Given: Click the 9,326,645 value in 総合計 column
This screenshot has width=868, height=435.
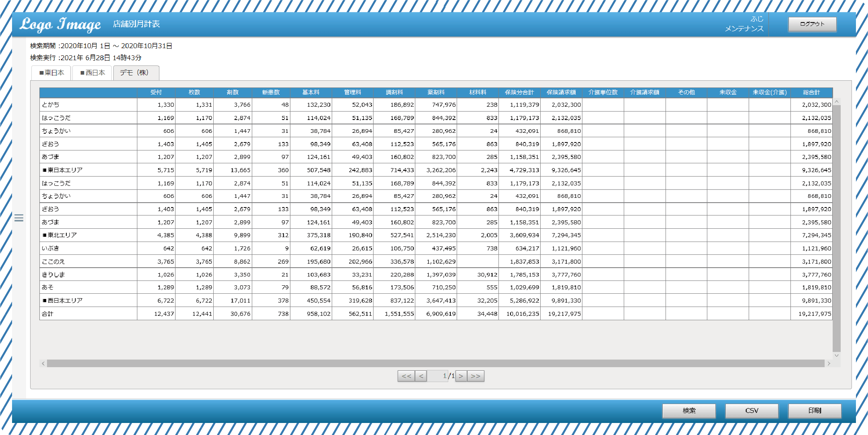Looking at the screenshot, I should click(x=817, y=170).
